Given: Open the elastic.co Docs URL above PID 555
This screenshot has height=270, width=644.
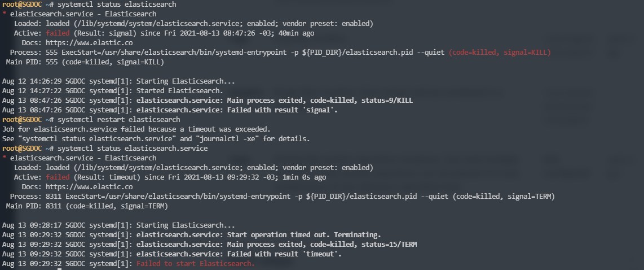Looking at the screenshot, I should [x=89, y=43].
